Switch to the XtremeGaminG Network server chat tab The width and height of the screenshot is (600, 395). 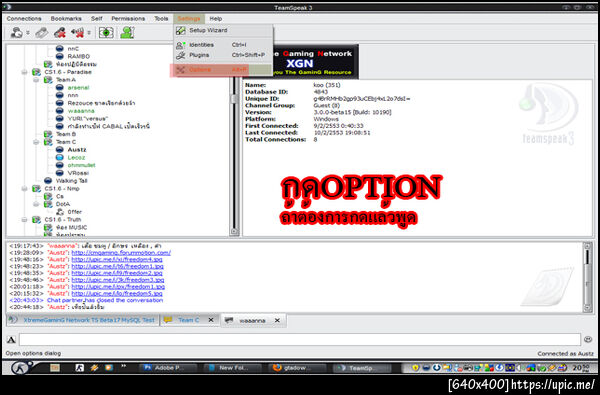[x=83, y=320]
